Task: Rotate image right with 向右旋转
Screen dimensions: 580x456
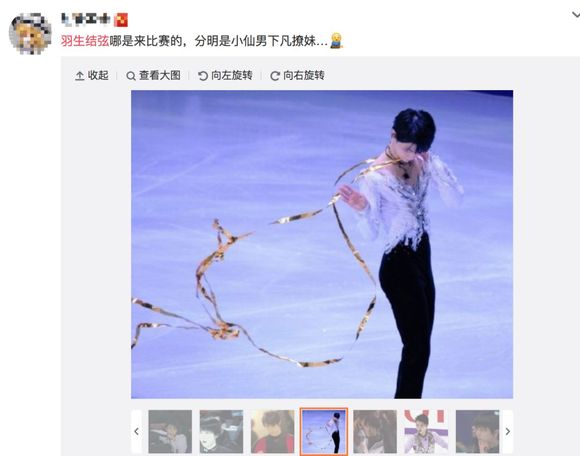Action: [x=297, y=75]
